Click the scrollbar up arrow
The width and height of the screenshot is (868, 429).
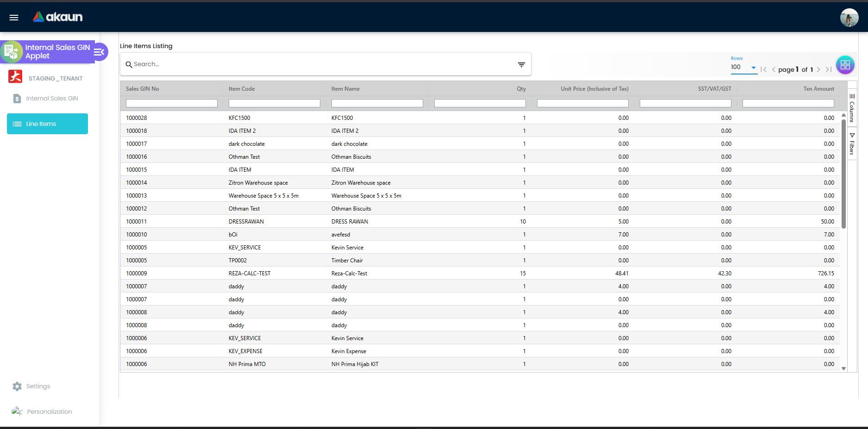pyautogui.click(x=843, y=115)
